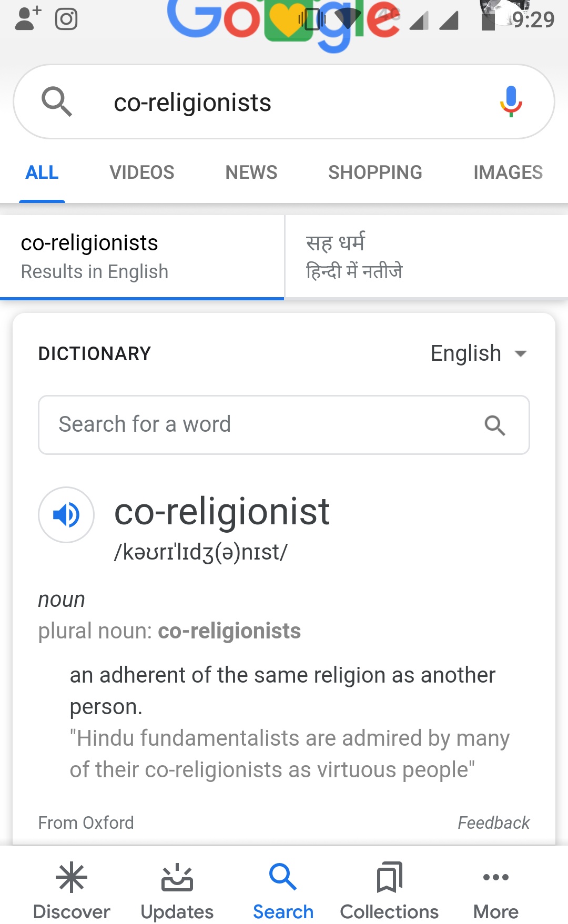The width and height of the screenshot is (568, 924).
Task: Open the Instagram notification in the status bar
Action: 66,19
